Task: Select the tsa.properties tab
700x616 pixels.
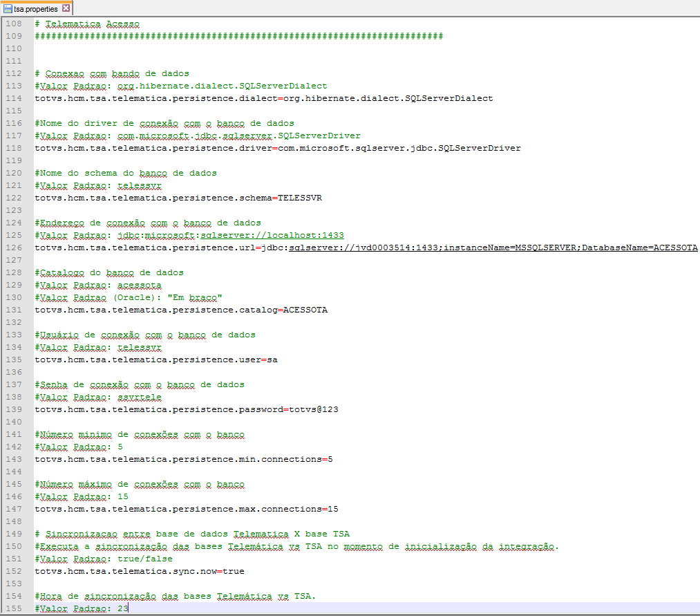Action: (x=36, y=8)
